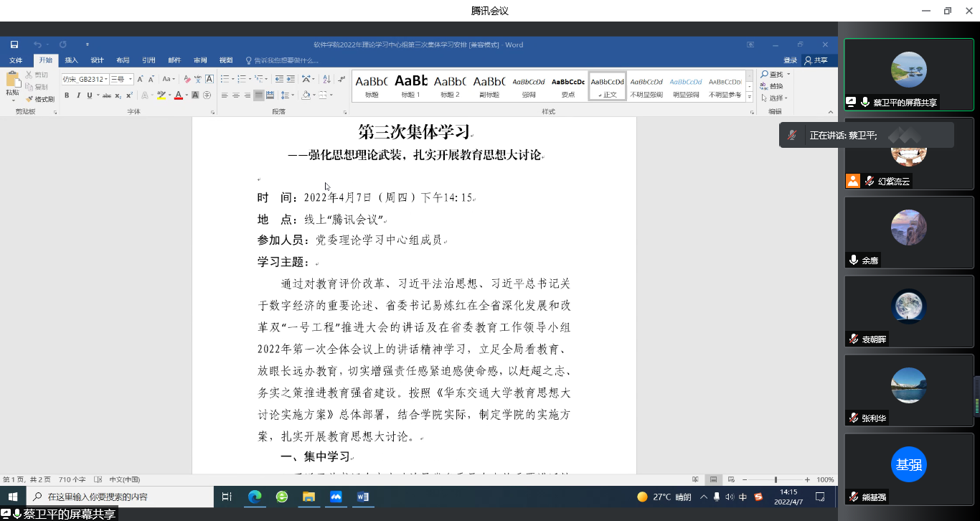Image resolution: width=980 pixels, height=521 pixels.
Task: Switch to the References (引用) tab
Action: [x=149, y=60]
